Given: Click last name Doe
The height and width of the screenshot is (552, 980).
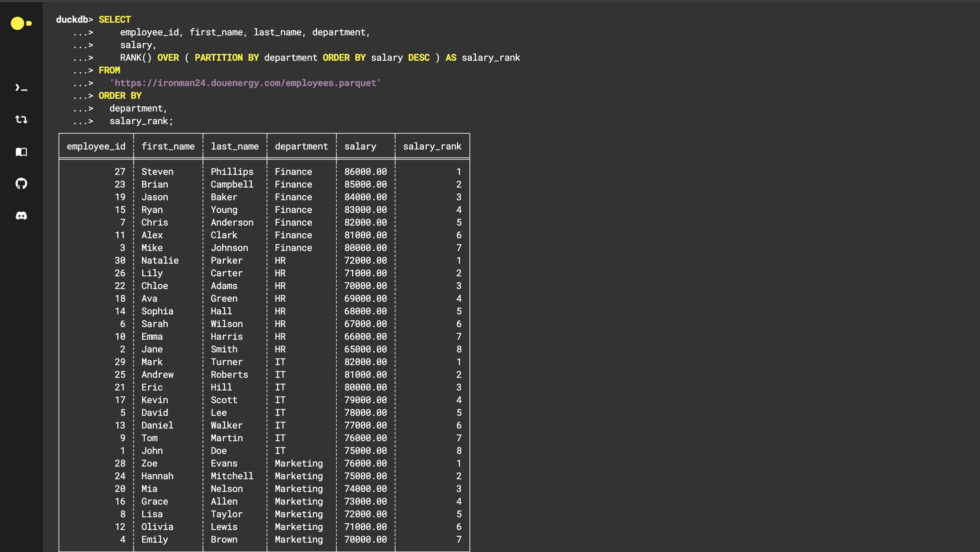Looking at the screenshot, I should point(219,451).
